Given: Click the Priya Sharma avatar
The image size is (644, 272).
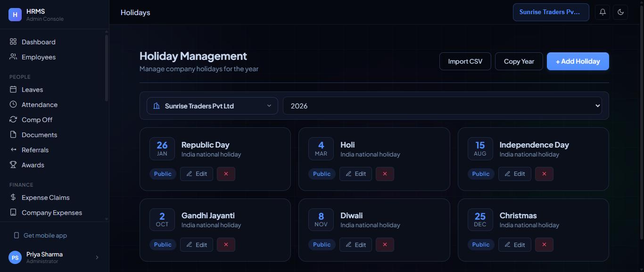Looking at the screenshot, I should pos(15,257).
